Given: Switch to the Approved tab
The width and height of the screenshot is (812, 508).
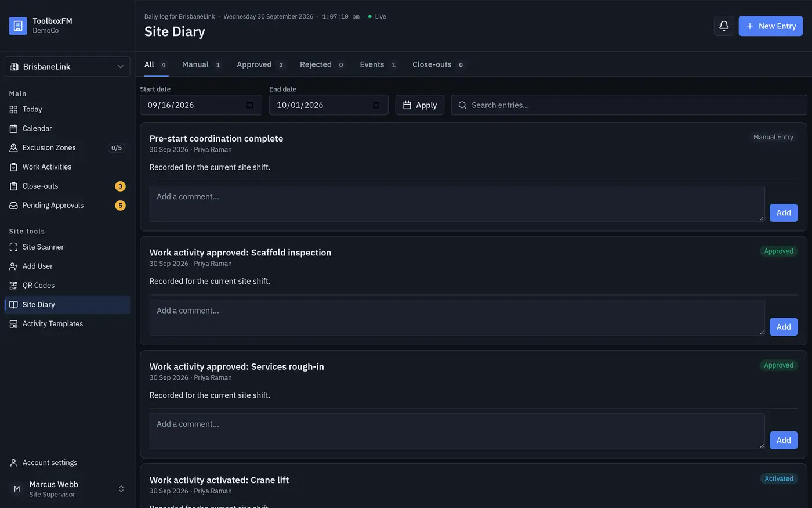Looking at the screenshot, I should [260, 64].
